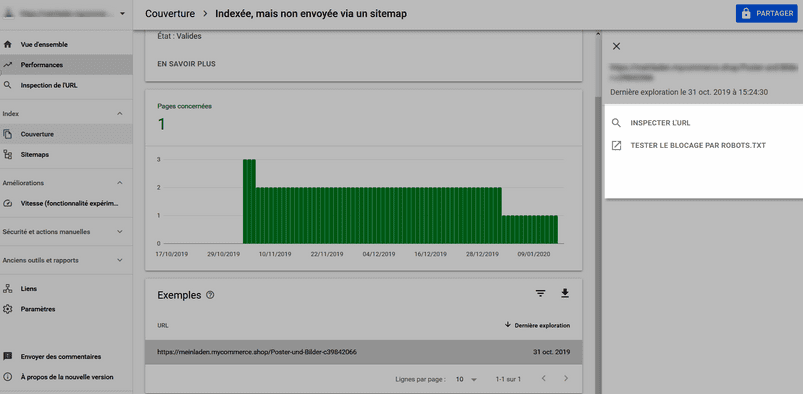Screen dimensions: 803x394
Task: Open the property selector dropdown arrow
Action: point(122,14)
